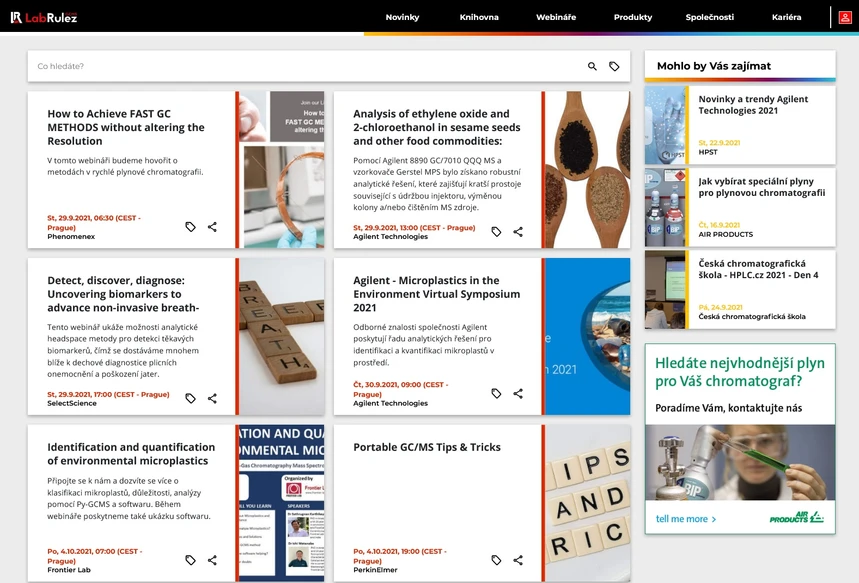Open the Kariéra menu
859x583 pixels.
point(786,17)
